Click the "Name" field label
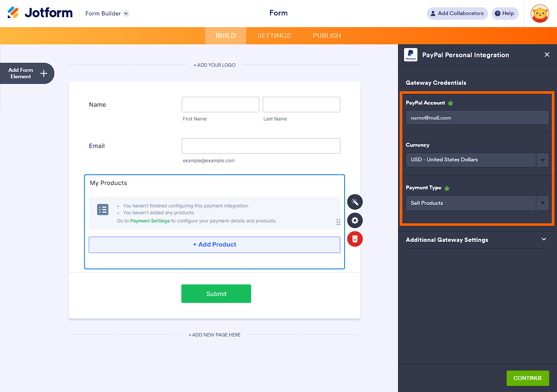557x392 pixels. tap(97, 105)
